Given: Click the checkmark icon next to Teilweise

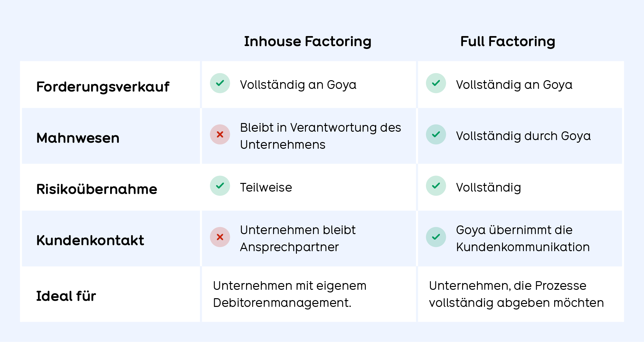Looking at the screenshot, I should [220, 186].
